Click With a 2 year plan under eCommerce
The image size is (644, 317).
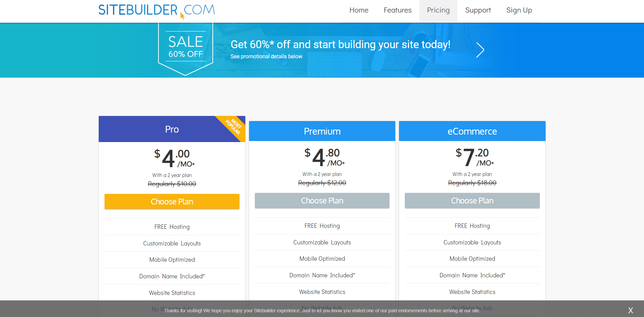pyautogui.click(x=472, y=174)
